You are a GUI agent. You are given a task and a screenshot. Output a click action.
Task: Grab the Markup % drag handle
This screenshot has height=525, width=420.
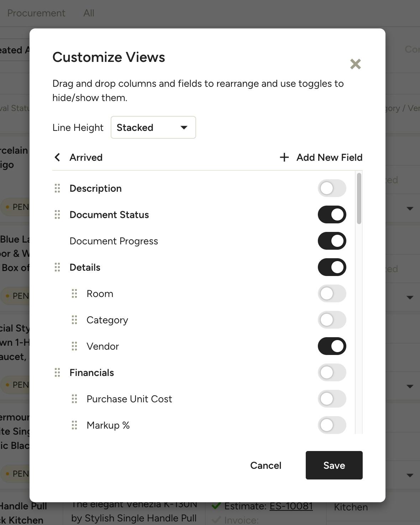[74, 425]
